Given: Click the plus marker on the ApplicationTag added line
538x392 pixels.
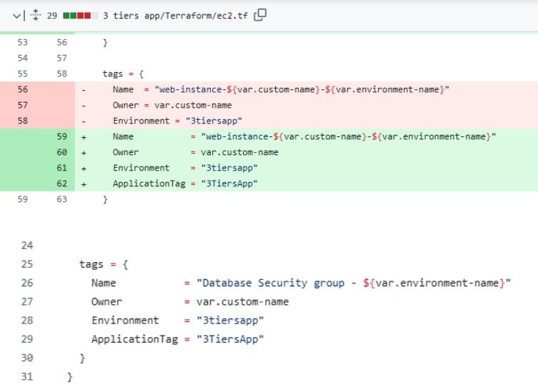Looking at the screenshot, I should [x=84, y=184].
